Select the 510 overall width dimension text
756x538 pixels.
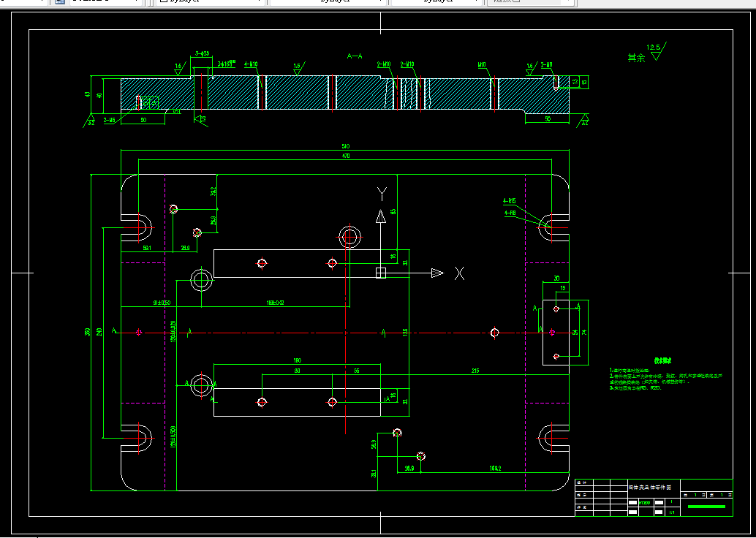pos(345,146)
